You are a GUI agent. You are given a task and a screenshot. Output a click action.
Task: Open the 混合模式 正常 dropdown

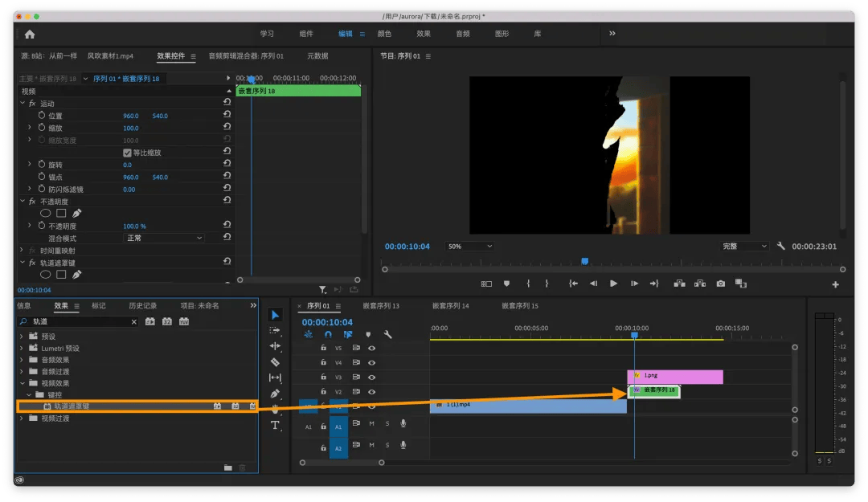pos(164,238)
